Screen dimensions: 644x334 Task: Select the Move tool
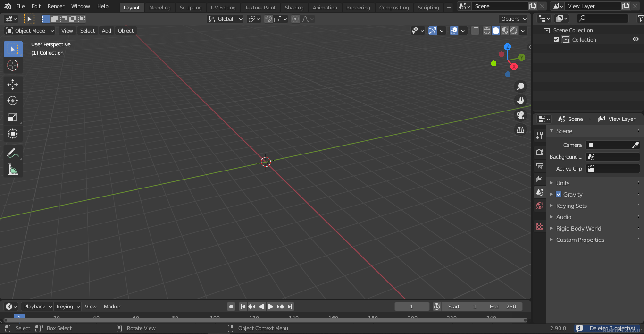13,85
